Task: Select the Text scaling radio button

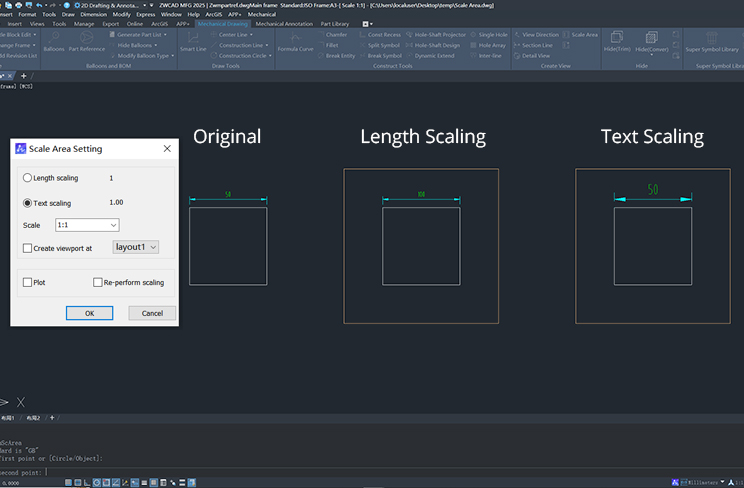Action: click(x=28, y=203)
